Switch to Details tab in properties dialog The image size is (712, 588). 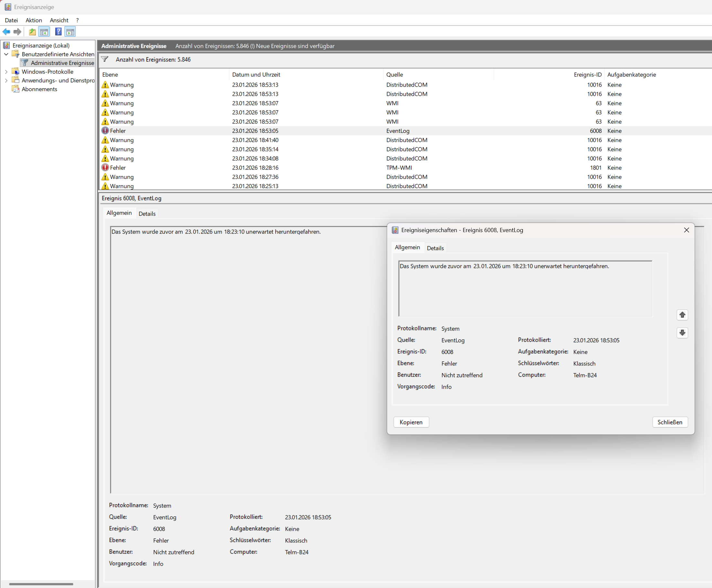click(435, 248)
